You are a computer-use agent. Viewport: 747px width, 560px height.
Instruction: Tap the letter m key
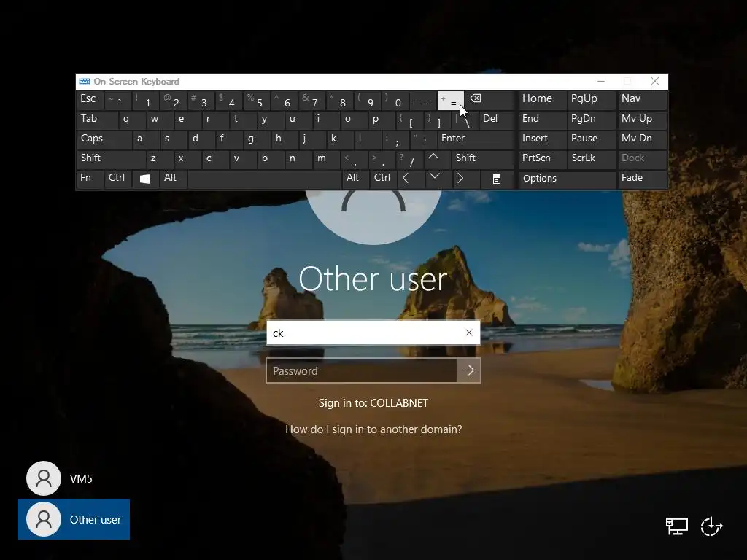pos(326,158)
